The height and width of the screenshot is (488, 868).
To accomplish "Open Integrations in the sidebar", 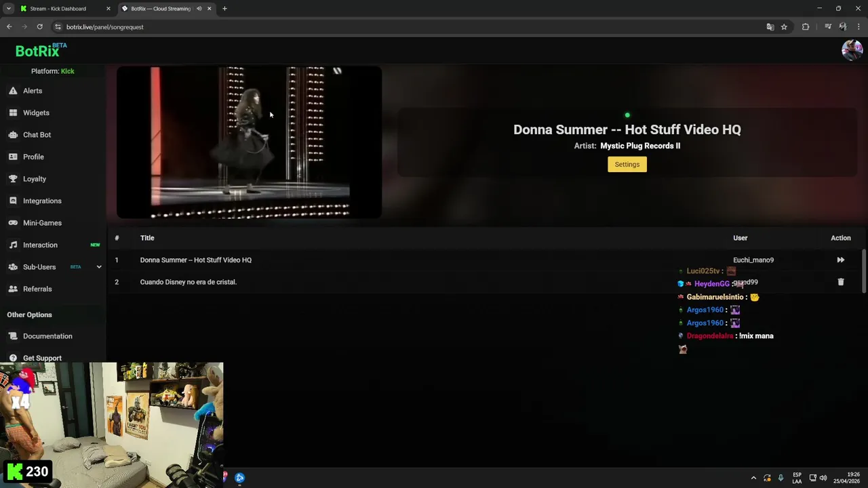I will [x=42, y=201].
